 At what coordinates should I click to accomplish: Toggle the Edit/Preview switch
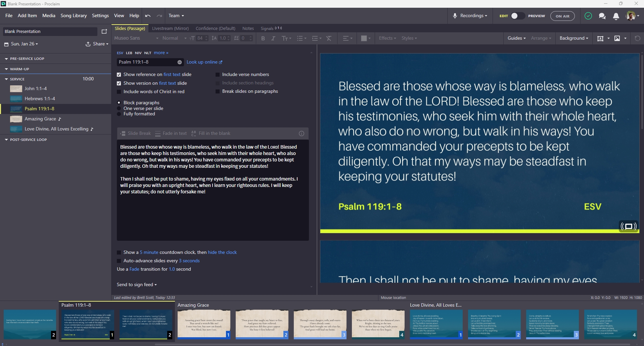pos(517,16)
